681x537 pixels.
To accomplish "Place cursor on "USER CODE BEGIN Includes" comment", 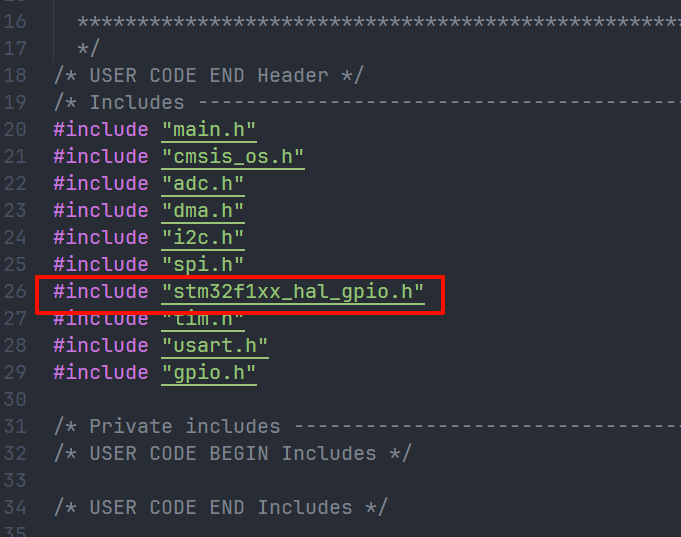I will 233,453.
